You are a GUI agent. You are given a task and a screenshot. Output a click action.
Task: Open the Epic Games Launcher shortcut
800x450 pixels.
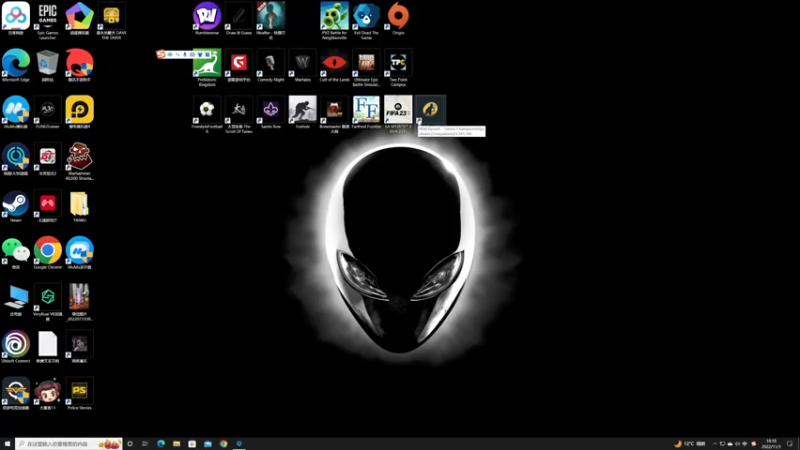[x=47, y=19]
